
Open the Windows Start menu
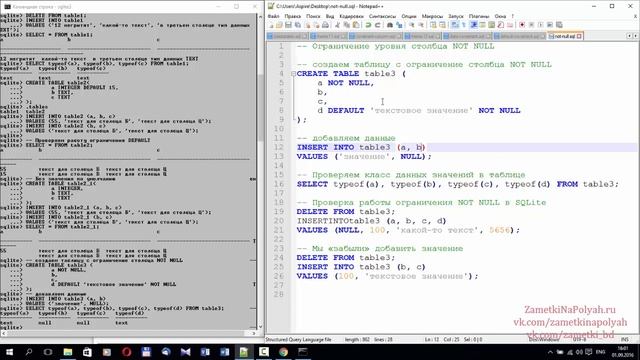(9, 352)
